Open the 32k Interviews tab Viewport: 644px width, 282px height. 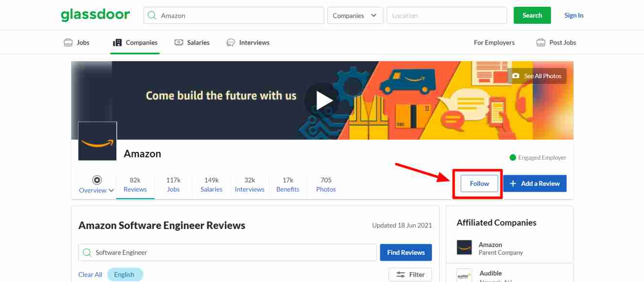(x=250, y=185)
